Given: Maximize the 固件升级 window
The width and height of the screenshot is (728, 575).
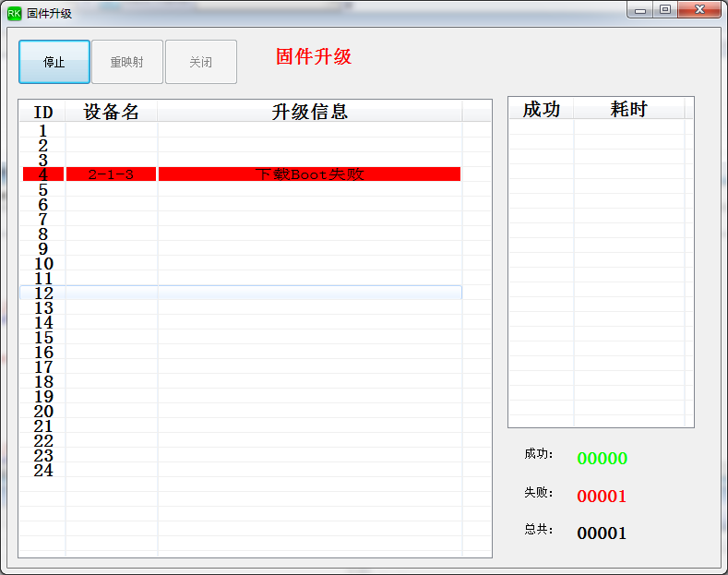Looking at the screenshot, I should [x=665, y=10].
